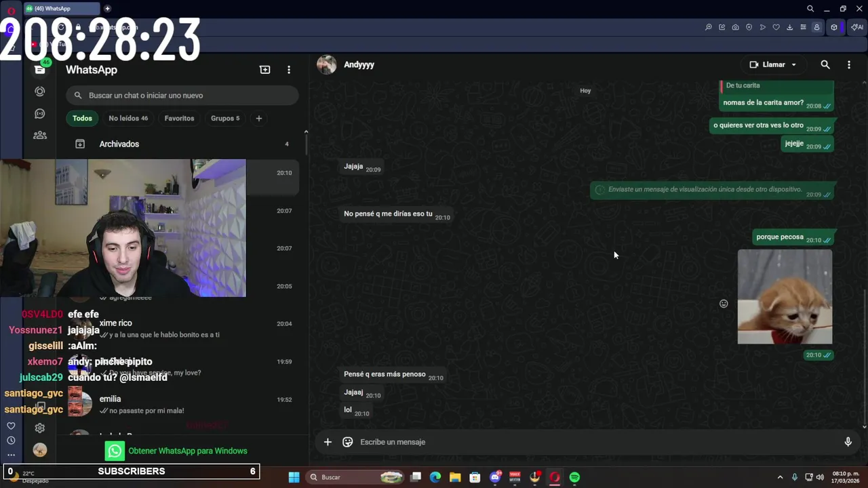Open Discord from the taskbar
Screen dimensions: 868x488
click(x=495, y=477)
